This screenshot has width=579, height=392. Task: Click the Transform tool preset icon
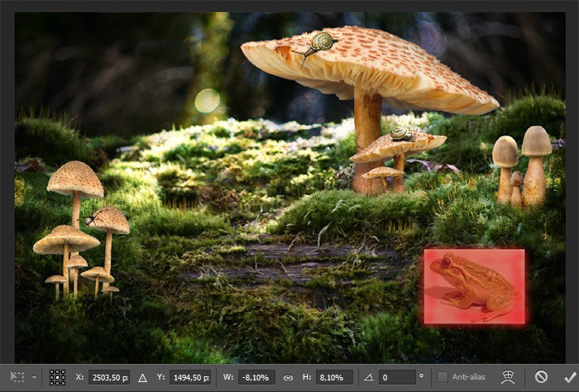[x=17, y=377]
